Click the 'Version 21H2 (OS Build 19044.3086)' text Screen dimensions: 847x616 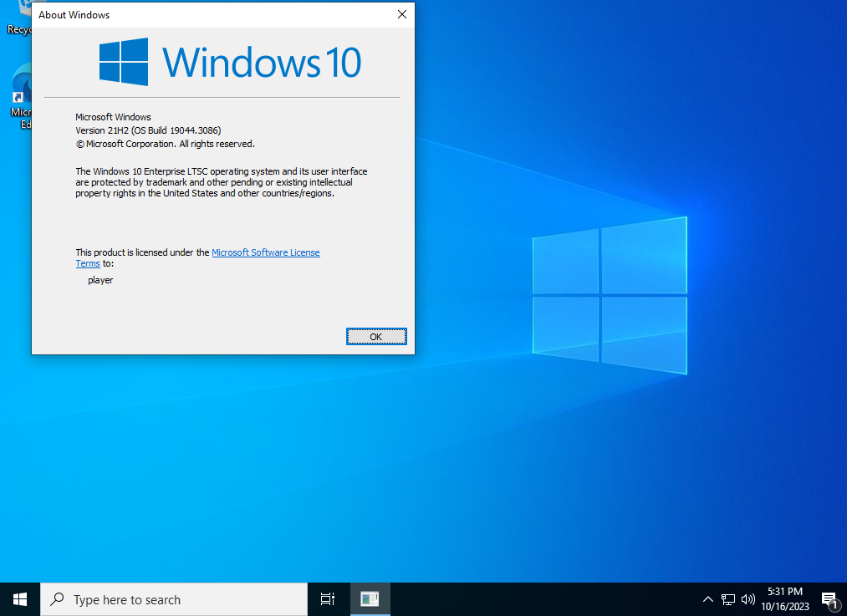pyautogui.click(x=148, y=130)
